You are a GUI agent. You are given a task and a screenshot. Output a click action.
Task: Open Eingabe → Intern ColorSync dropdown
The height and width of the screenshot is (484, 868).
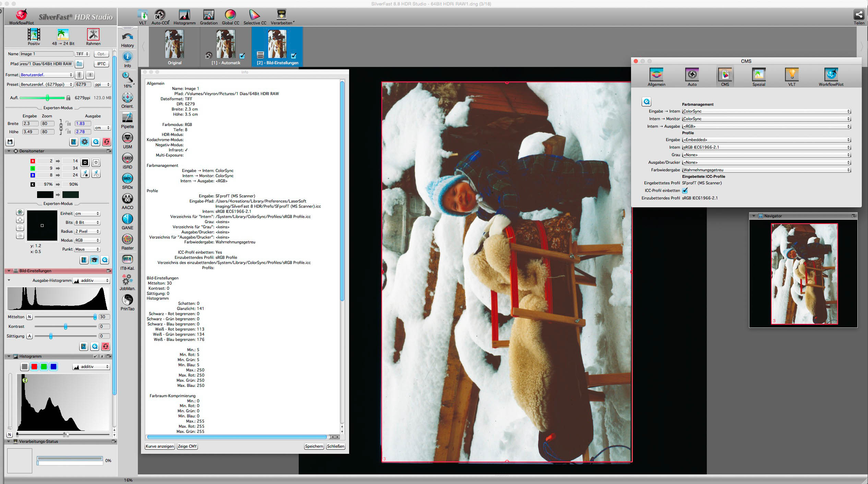point(766,111)
